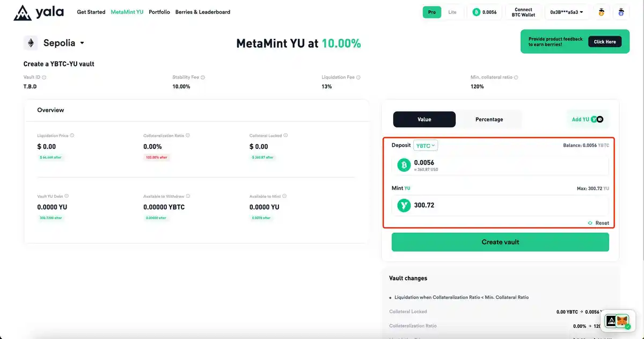Select the Pro mode toggle
This screenshot has width=644, height=339.
pos(431,12)
